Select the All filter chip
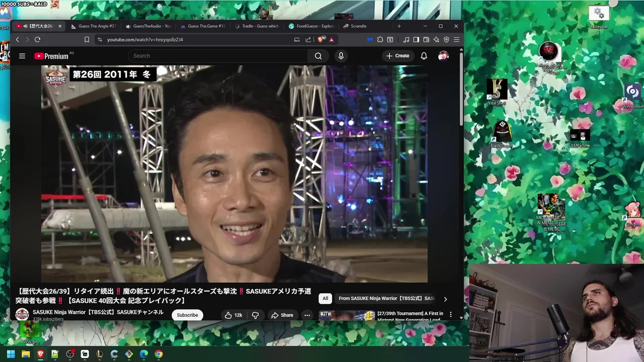Image resolution: width=644 pixels, height=362 pixels. point(325,299)
